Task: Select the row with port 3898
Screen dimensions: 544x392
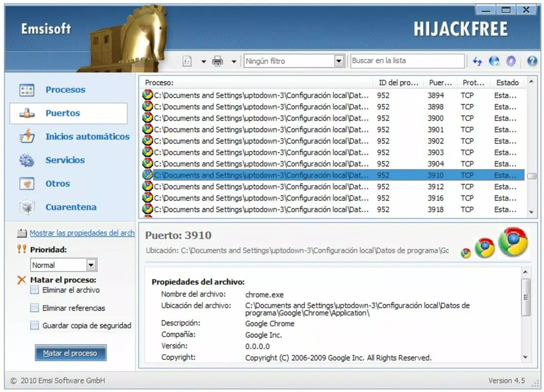Action: [333, 106]
